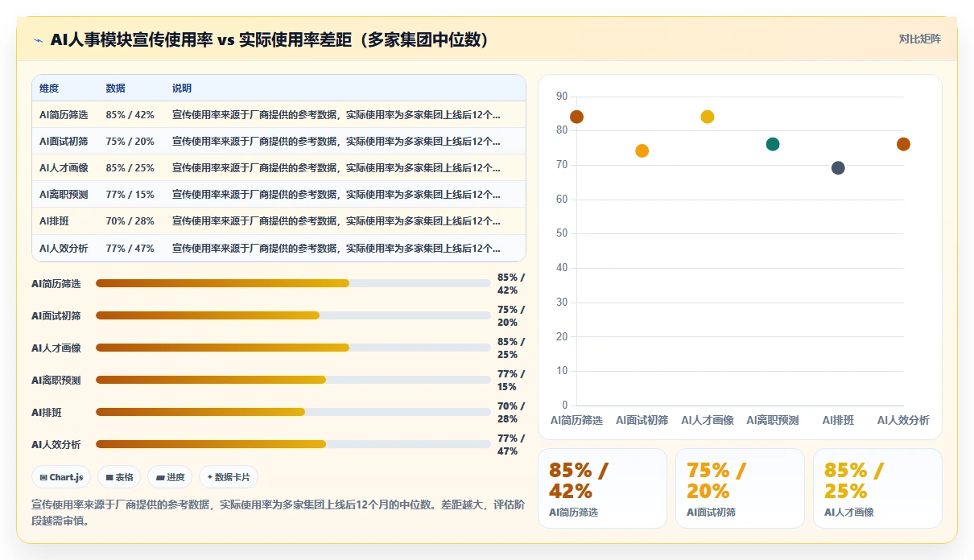974x560 pixels.
Task: Click the 数据 column header
Action: pos(115,89)
